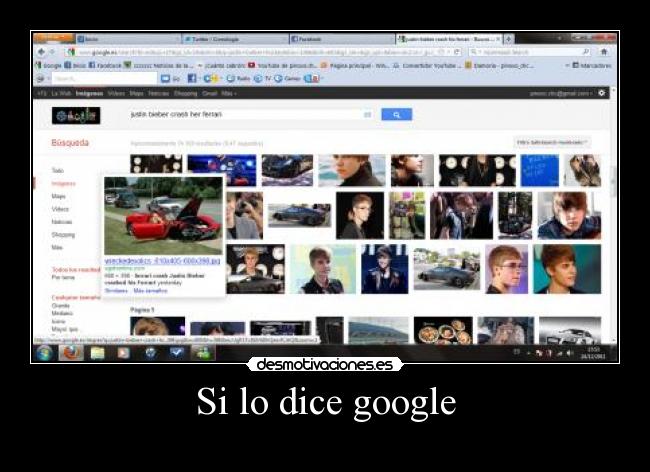
Task: Open the green taskbar application icon
Action: pyautogui.click(x=203, y=353)
